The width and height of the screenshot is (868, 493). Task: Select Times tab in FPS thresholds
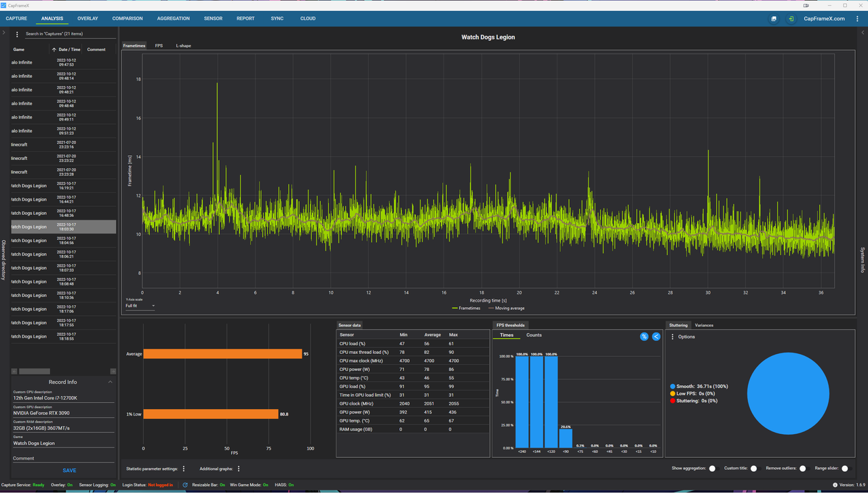coord(507,335)
